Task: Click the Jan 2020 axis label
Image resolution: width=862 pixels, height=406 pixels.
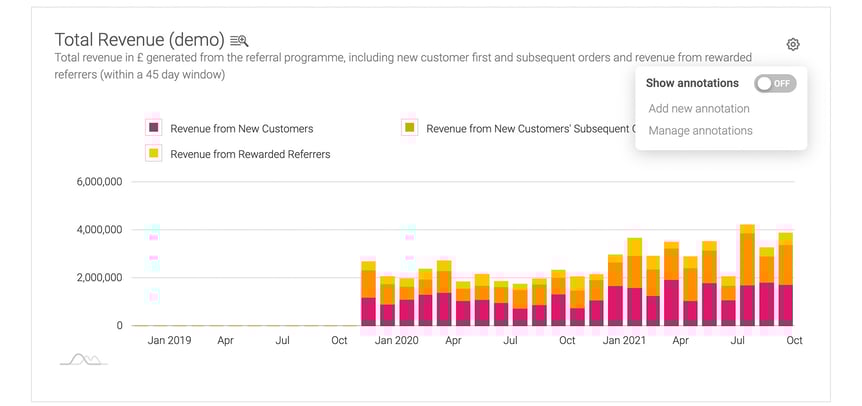Action: pos(396,341)
